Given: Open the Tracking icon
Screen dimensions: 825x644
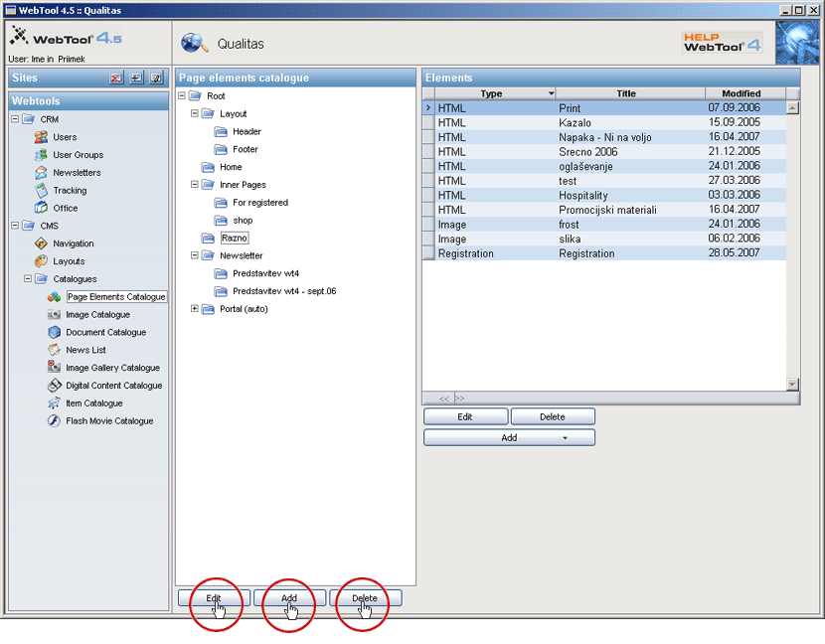Looking at the screenshot, I should pos(41,191).
